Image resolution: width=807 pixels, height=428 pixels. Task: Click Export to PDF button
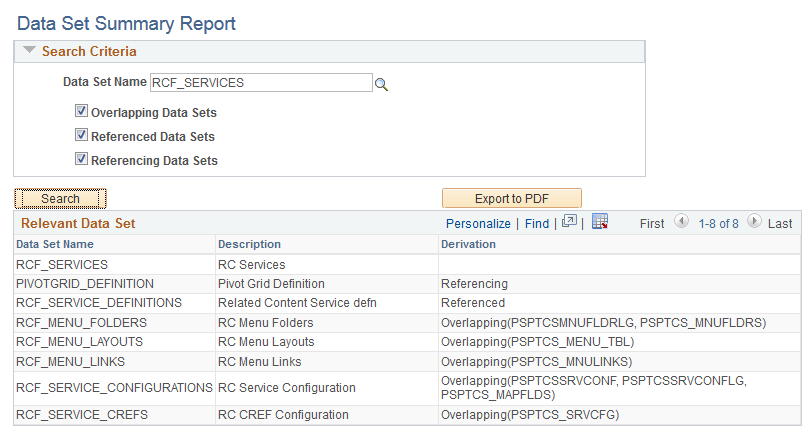[x=511, y=198]
